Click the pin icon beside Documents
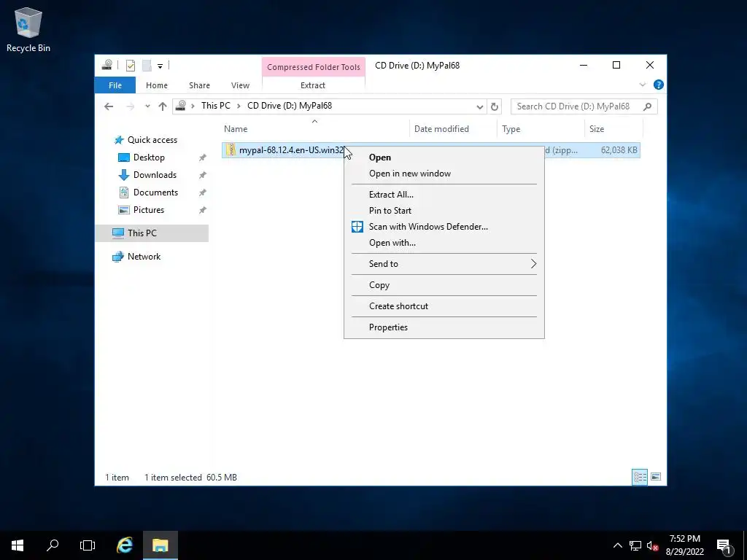Screen dimensions: 747x560 203,192
